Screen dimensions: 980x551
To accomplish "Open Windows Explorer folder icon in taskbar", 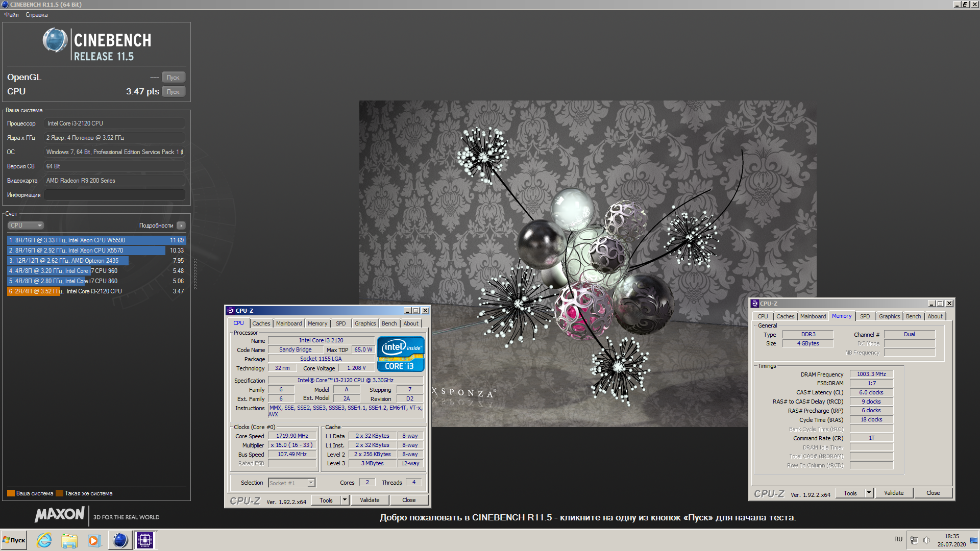I will [x=69, y=540].
